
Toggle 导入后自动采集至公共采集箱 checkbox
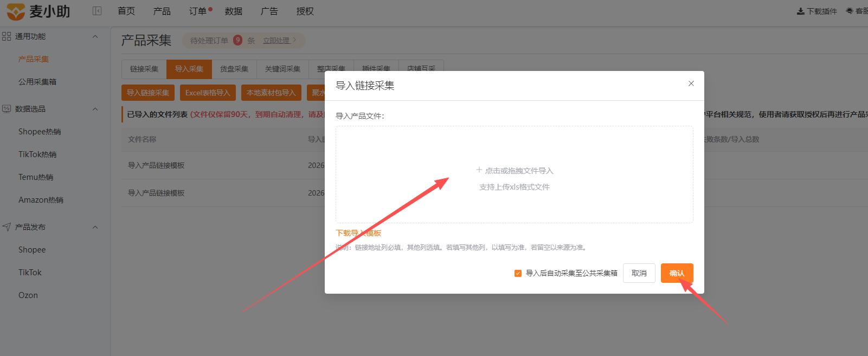point(518,273)
